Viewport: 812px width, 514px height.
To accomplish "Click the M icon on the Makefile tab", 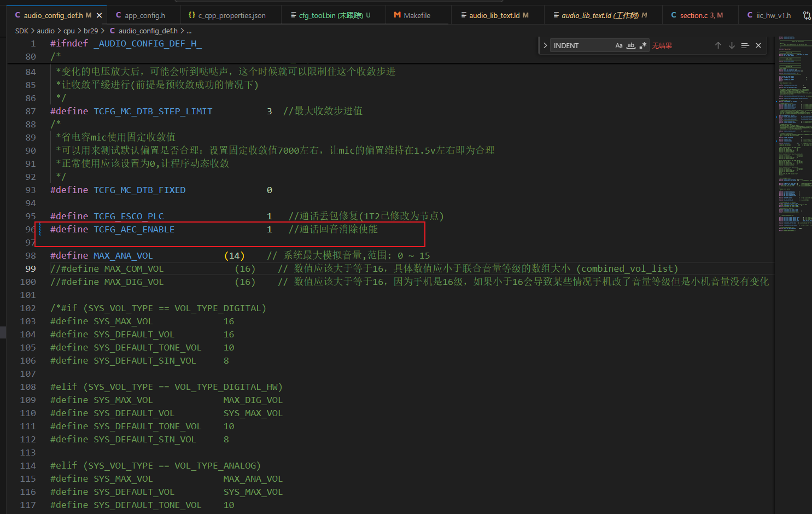I will [x=398, y=15].
